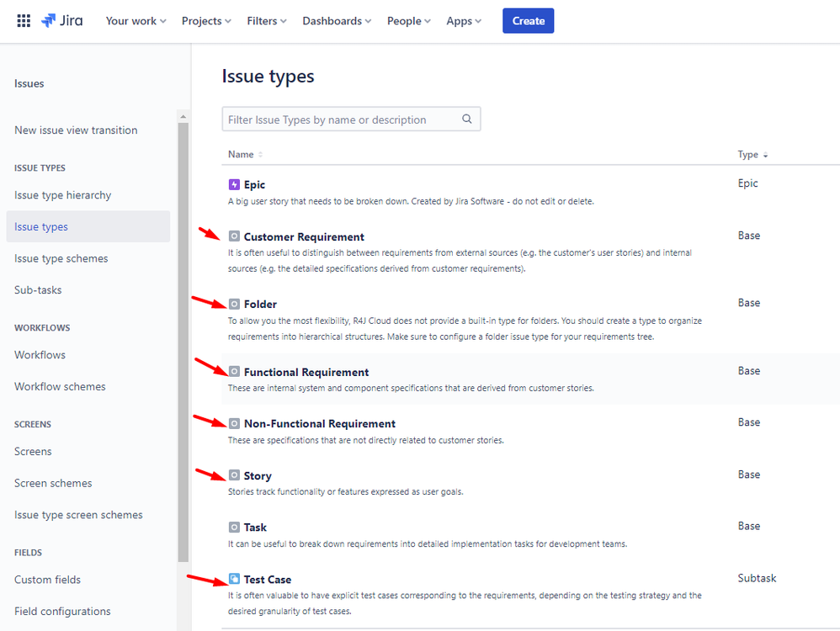Open the Your work dropdown

coord(136,21)
